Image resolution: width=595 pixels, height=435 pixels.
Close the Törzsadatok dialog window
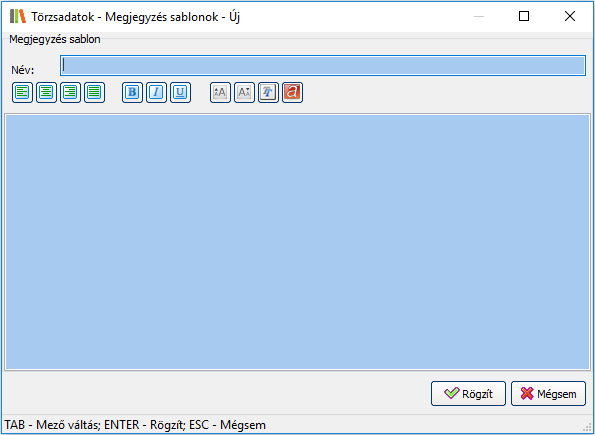pos(570,16)
